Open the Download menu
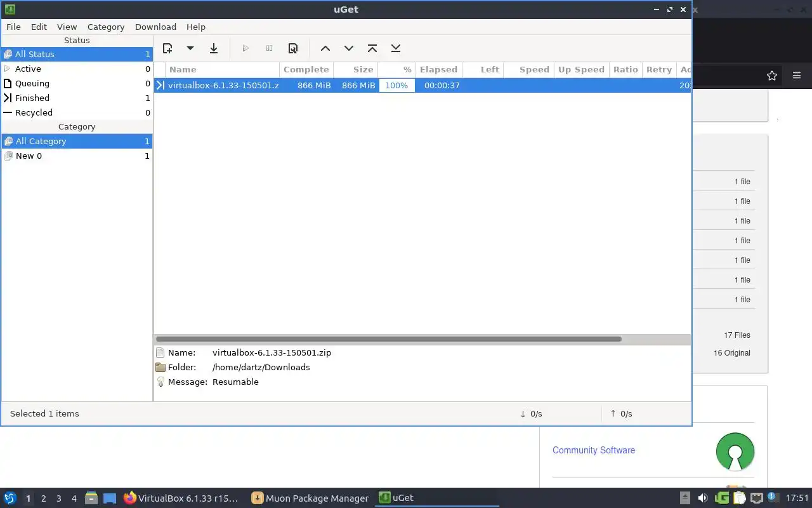The width and height of the screenshot is (812, 508). pos(155,27)
